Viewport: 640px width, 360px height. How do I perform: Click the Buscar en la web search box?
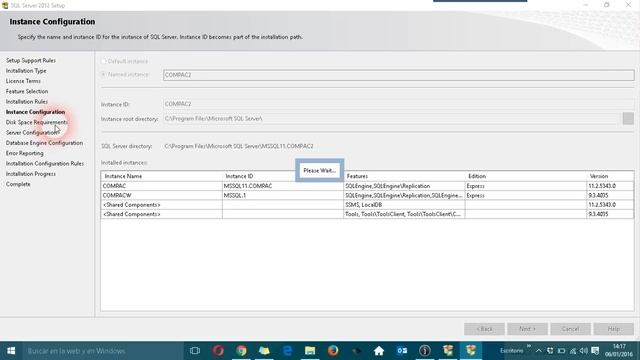click(x=102, y=351)
